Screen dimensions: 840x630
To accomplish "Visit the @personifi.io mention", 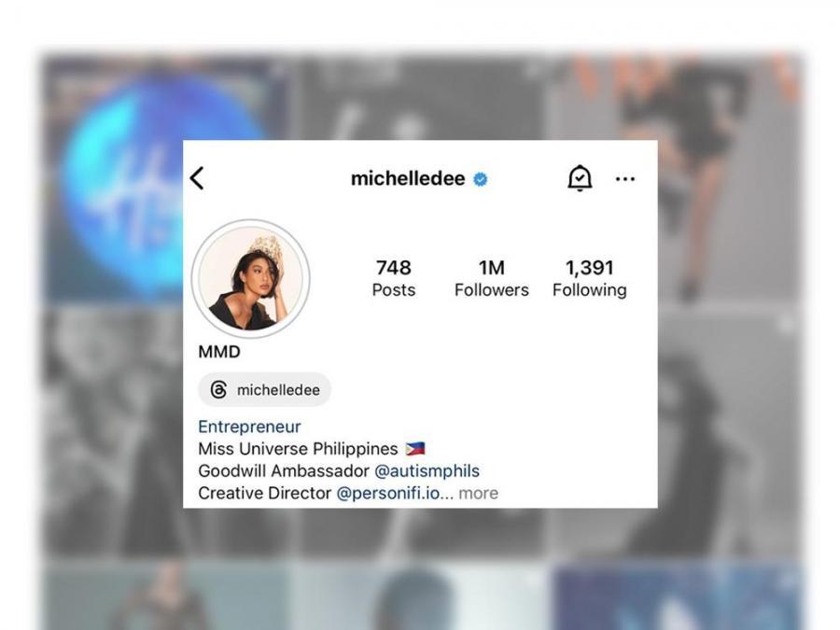I will 388,493.
